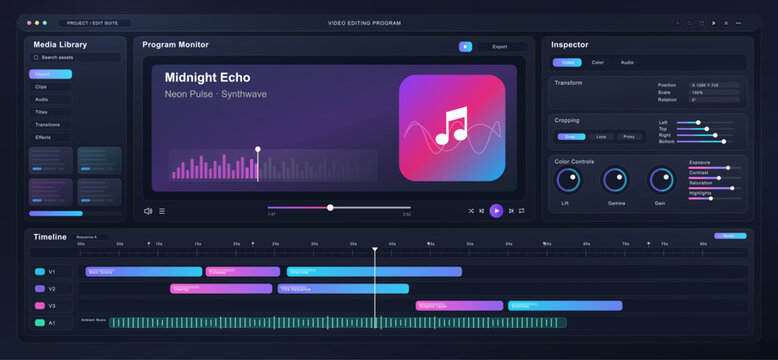Click the Exposure slider
The height and width of the screenshot is (360, 778).
pos(715,168)
